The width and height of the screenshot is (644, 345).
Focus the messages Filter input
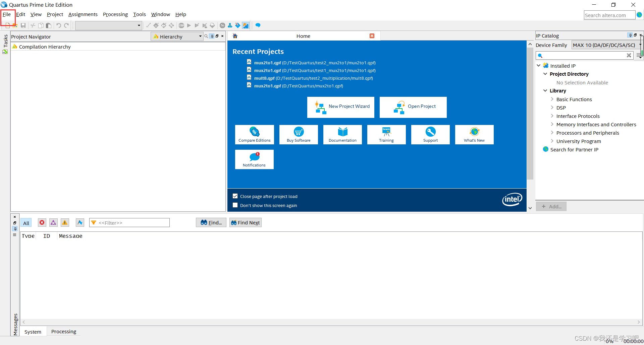point(129,223)
